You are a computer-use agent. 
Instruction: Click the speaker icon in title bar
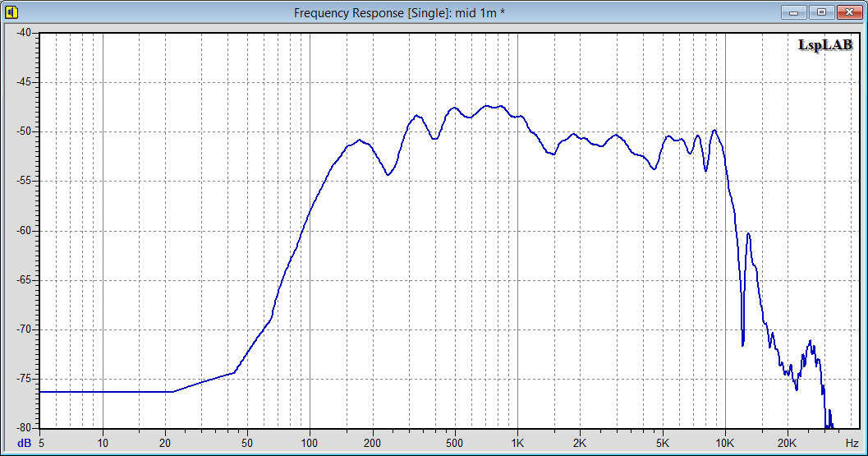[x=11, y=12]
